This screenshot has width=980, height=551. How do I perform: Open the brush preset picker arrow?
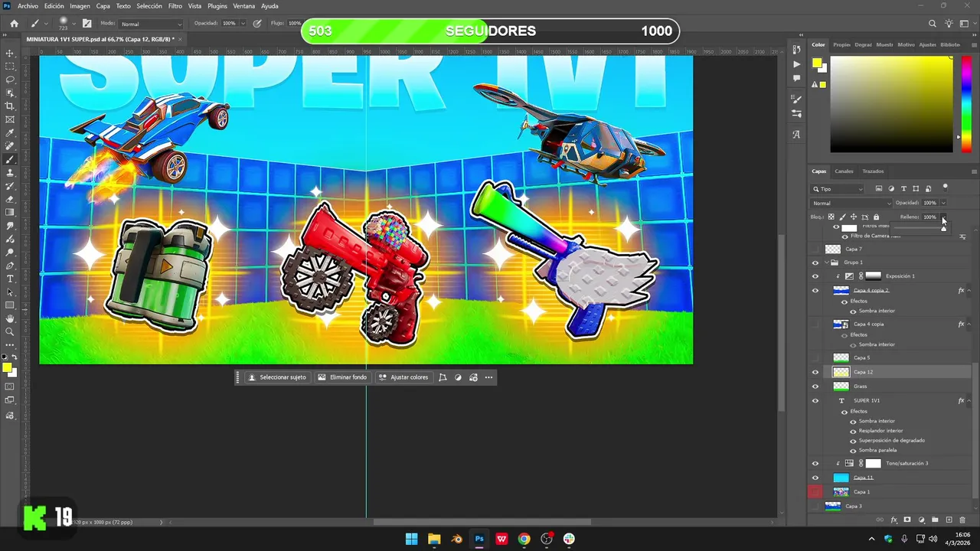pos(75,24)
